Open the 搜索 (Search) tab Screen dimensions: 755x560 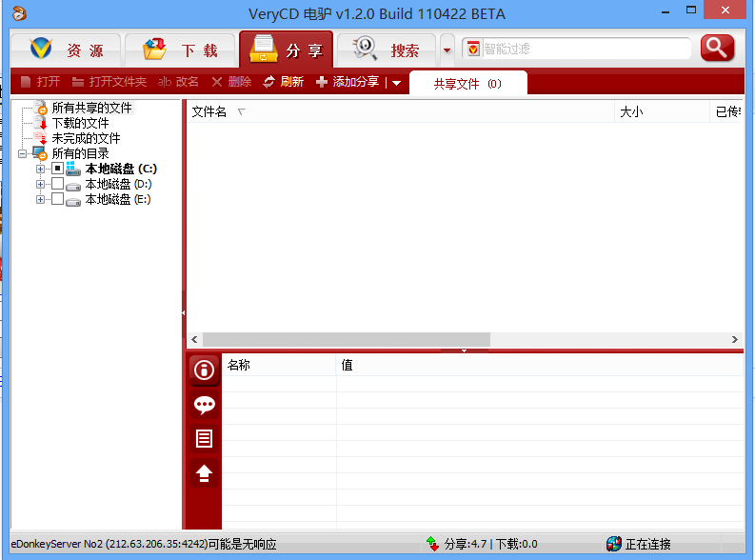click(x=387, y=50)
